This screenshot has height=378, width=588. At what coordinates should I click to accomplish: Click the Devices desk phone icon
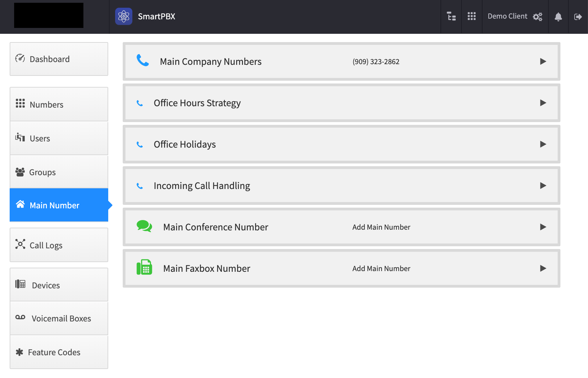coord(20,284)
